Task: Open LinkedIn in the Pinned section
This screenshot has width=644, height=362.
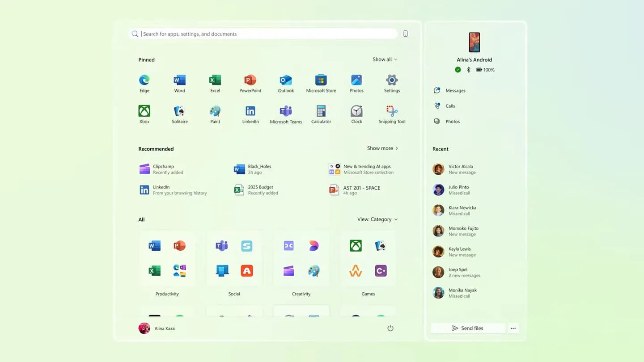Action: pyautogui.click(x=250, y=114)
